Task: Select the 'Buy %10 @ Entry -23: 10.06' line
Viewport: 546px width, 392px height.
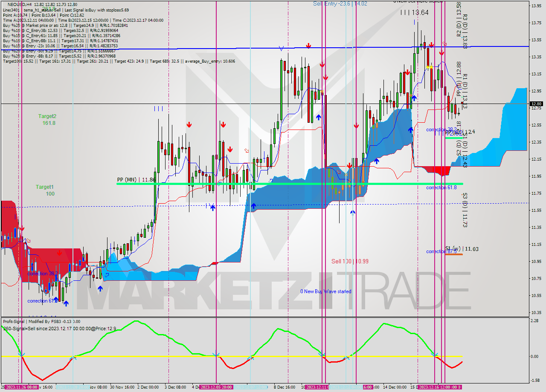Action: tap(60, 46)
